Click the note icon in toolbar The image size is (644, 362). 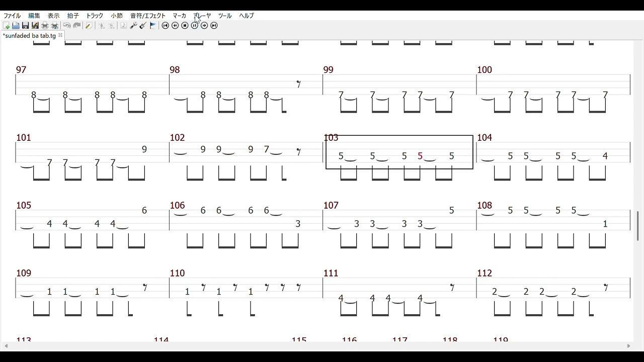124,26
